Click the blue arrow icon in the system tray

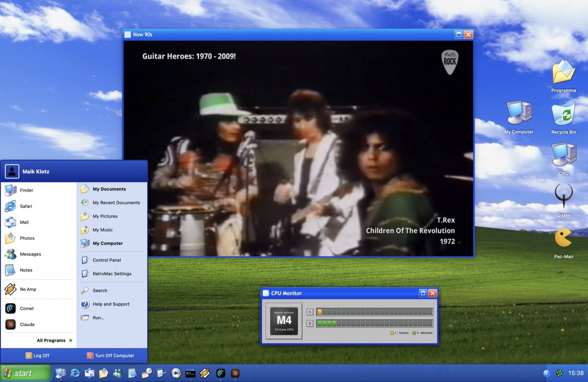546,373
